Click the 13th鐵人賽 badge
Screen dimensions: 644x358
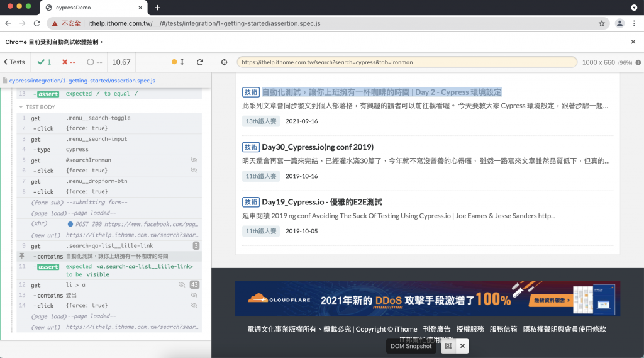pyautogui.click(x=261, y=121)
